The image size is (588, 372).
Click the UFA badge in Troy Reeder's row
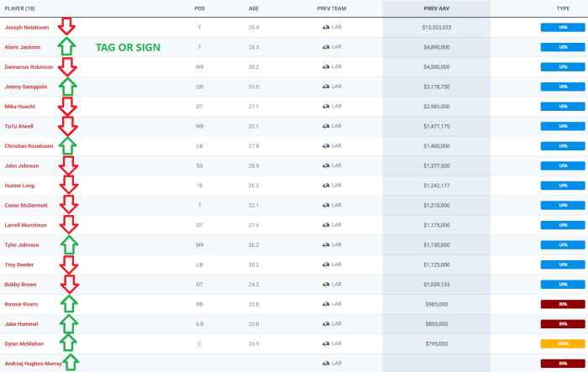[562, 265]
